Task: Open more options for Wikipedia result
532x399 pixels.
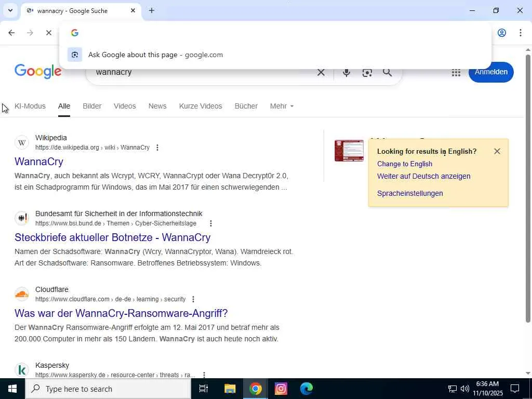Action: [157, 148]
